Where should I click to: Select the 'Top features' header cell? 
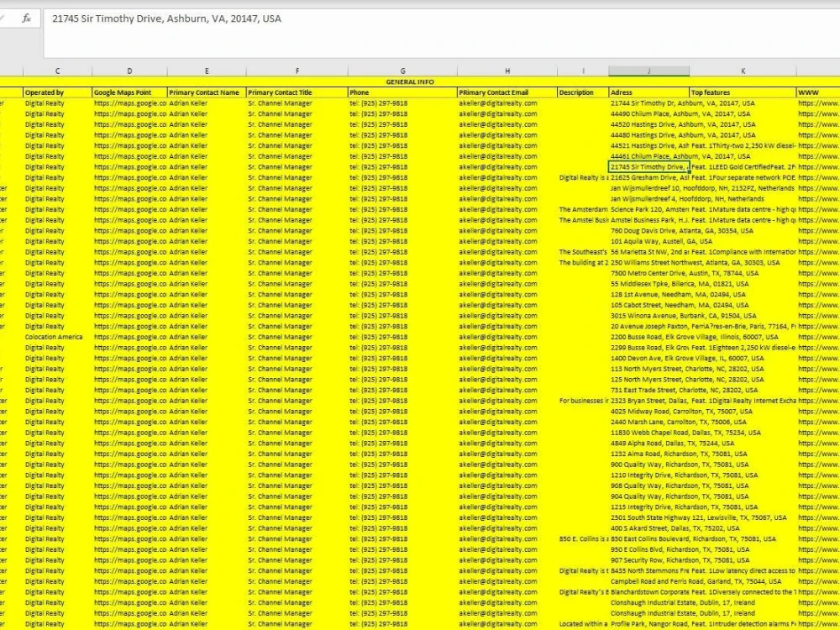[743, 92]
